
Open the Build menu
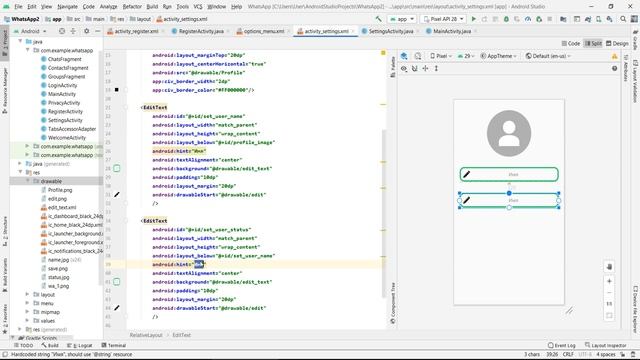152,7
